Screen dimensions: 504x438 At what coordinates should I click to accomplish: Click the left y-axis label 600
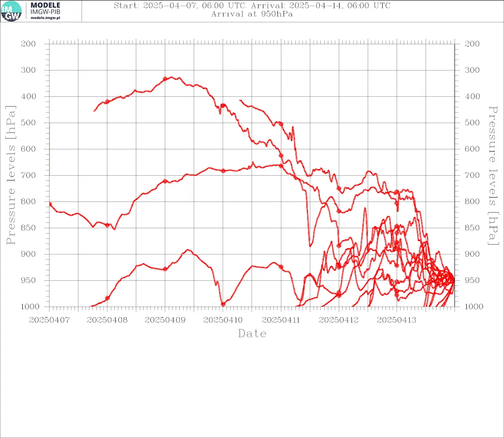(28, 149)
